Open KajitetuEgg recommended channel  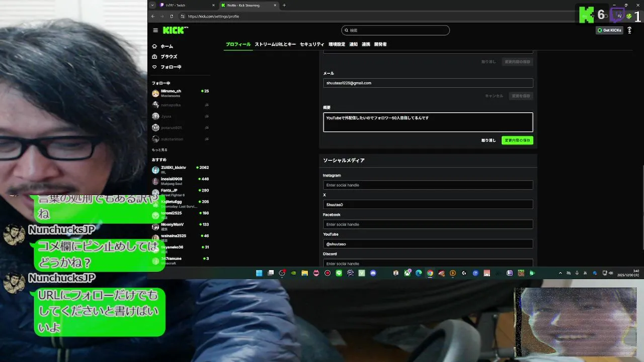coord(180,204)
